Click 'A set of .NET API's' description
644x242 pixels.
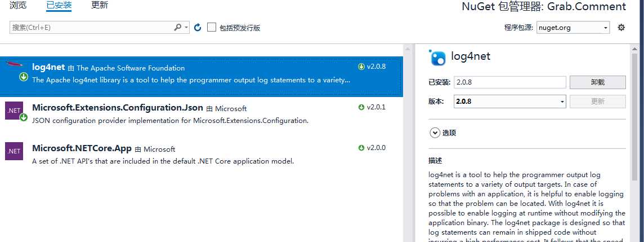pos(163,161)
